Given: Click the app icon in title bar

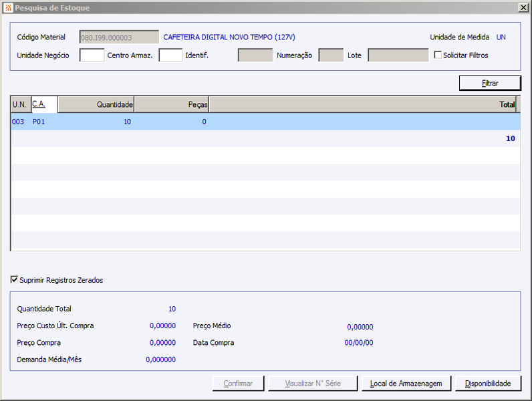Looking at the screenshot, I should coord(9,7).
